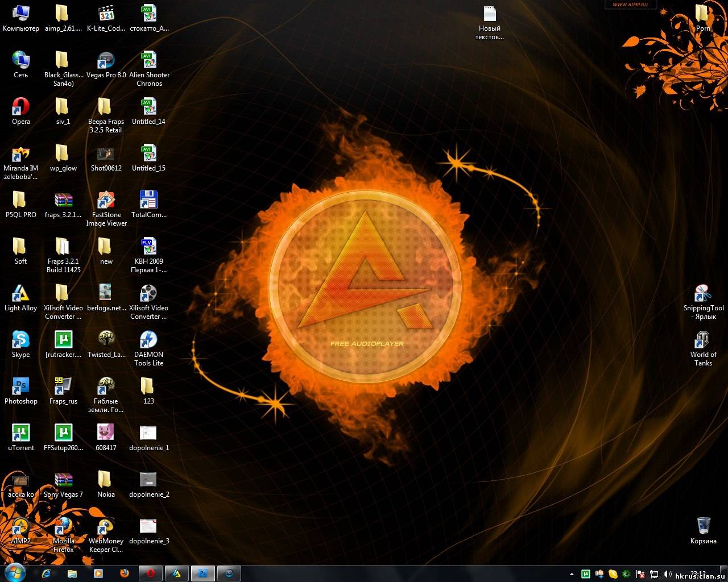Select the Vegas Pro 8.0 shortcut
The height and width of the screenshot is (582, 728).
pos(106,61)
